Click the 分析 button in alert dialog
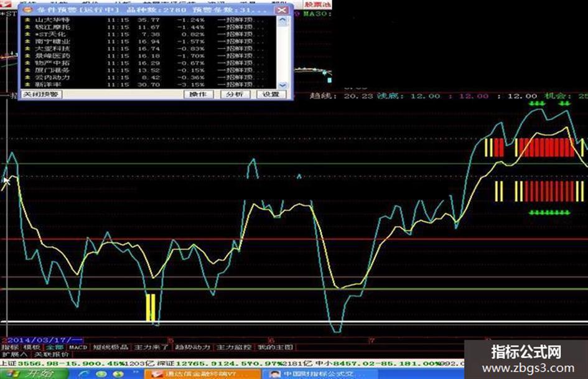The height and width of the screenshot is (379, 588). [235, 94]
